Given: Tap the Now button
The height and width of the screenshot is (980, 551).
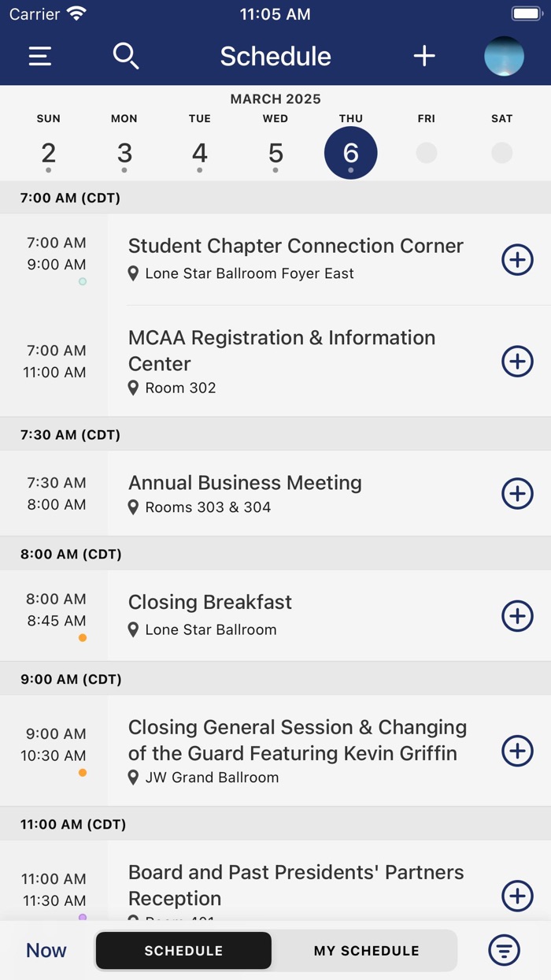Looking at the screenshot, I should [45, 950].
